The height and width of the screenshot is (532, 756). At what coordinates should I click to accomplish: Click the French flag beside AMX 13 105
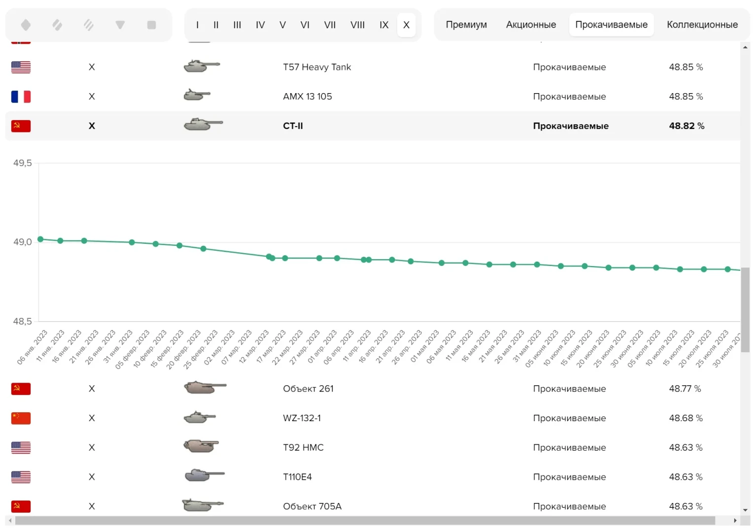tap(21, 97)
